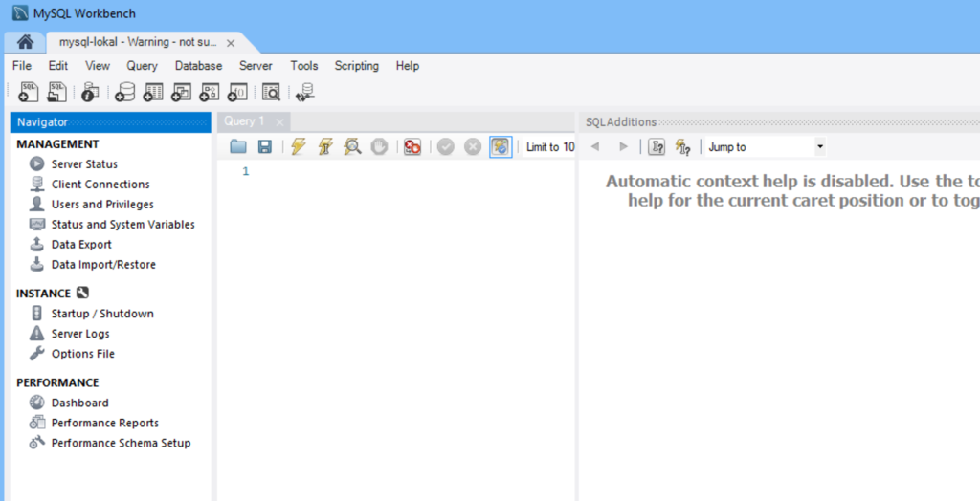Open Server Status in Navigator
Screen dimensions: 980x501
[84, 164]
